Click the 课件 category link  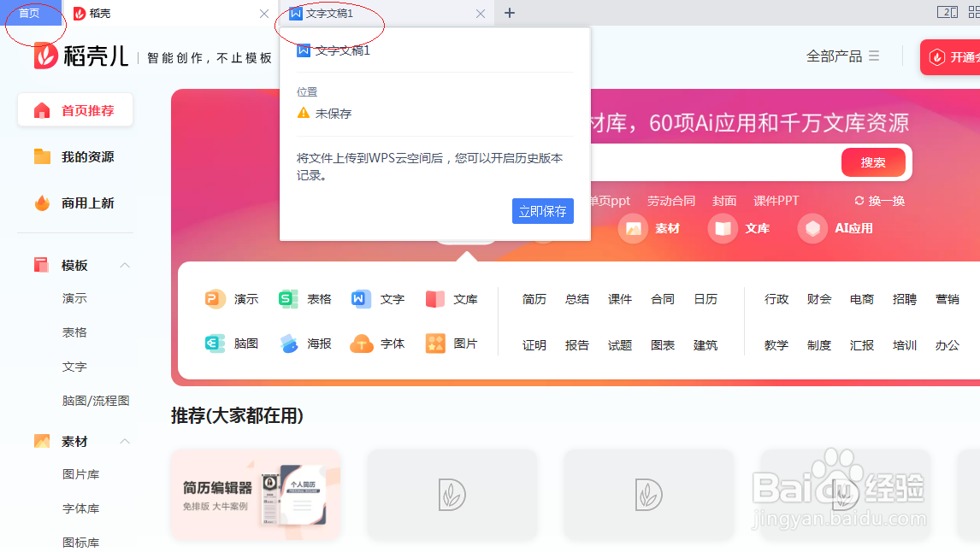pos(620,299)
